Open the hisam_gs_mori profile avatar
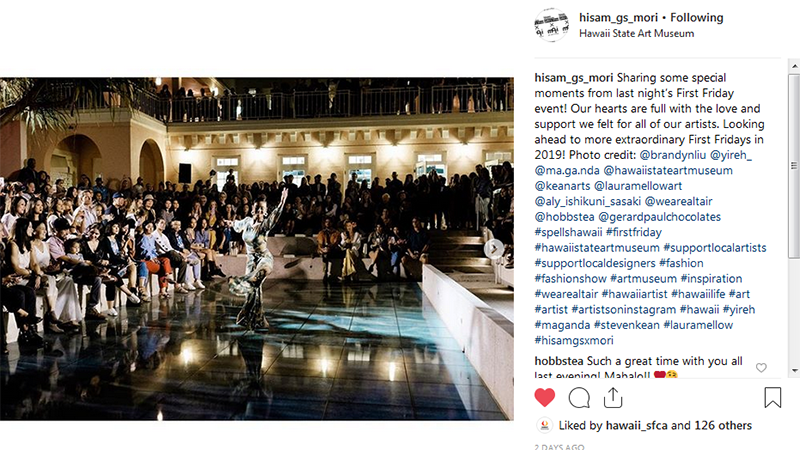This screenshot has width=800, height=450. pyautogui.click(x=551, y=24)
